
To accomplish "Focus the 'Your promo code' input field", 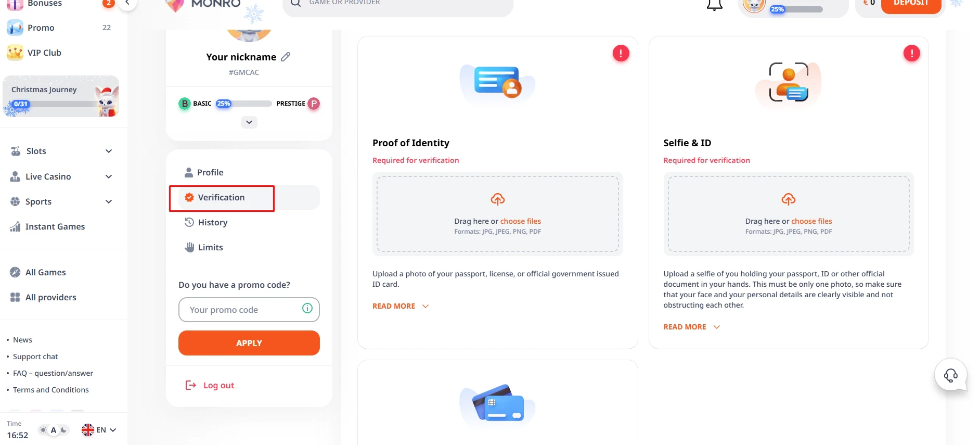I will pos(249,310).
